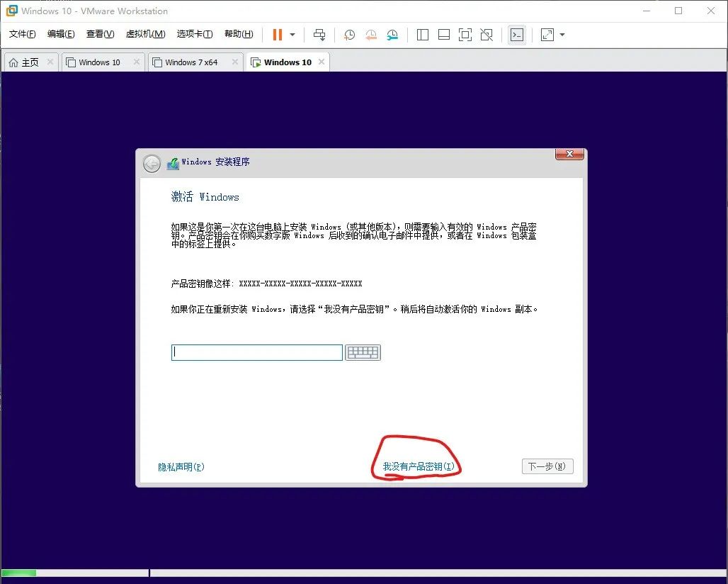Toggle Unity mode
The width and height of the screenshot is (728, 584).
pos(488,34)
